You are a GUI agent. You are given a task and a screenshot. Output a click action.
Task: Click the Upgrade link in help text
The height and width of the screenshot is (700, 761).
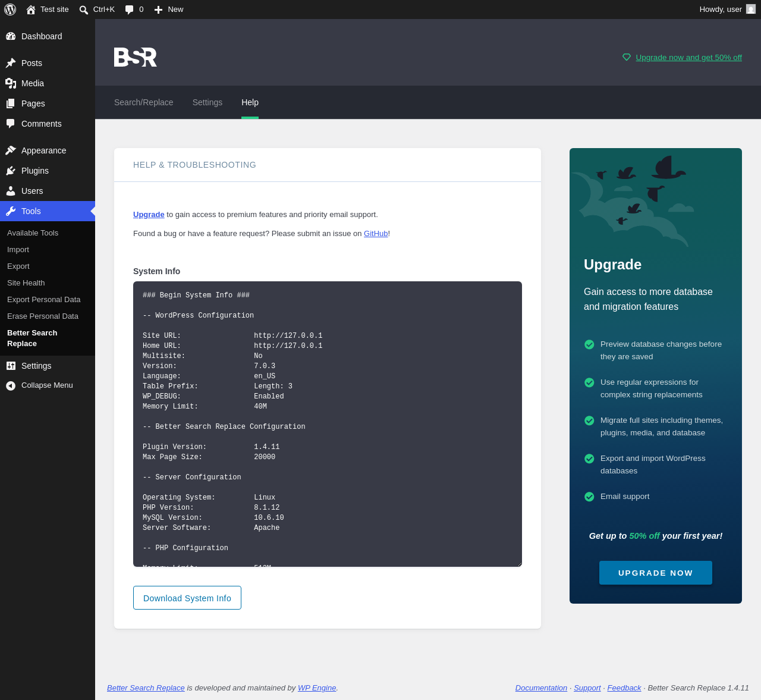149,215
